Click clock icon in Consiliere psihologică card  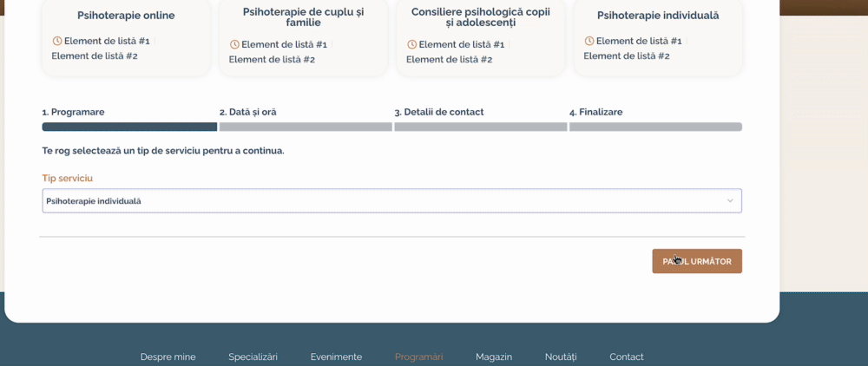pos(411,44)
